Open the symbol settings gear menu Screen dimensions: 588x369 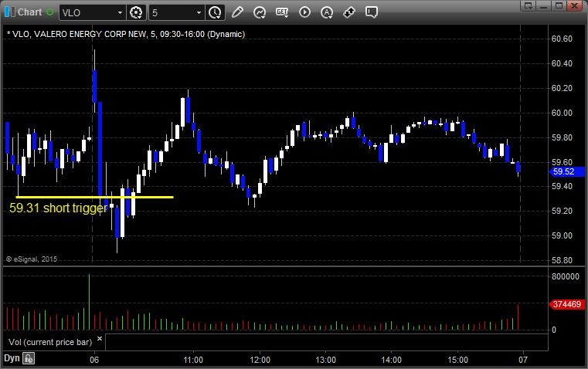tap(136, 12)
